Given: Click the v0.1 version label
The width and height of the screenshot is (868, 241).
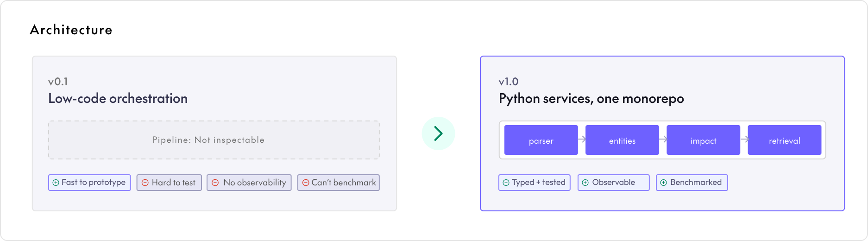Looking at the screenshot, I should tap(58, 82).
